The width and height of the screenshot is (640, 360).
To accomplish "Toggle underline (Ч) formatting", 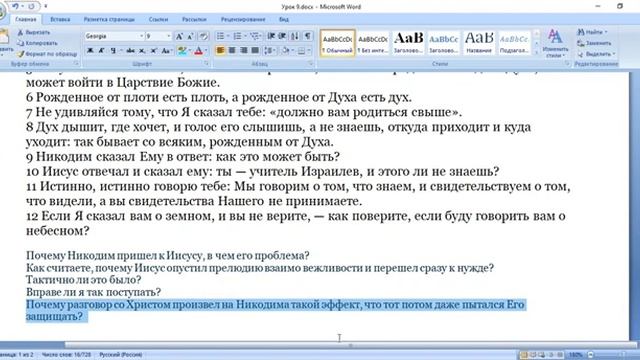I will pyautogui.click(x=113, y=51).
